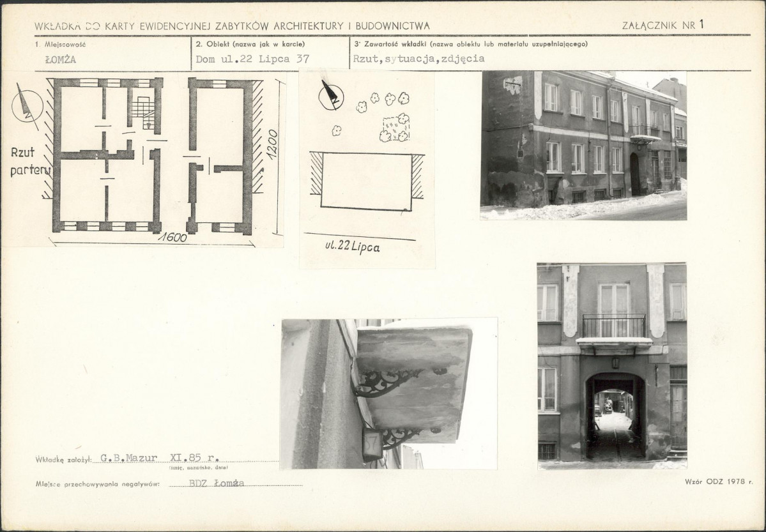Image resolution: width=766 pixels, height=532 pixels.
Task: Click the house number 37 lamp sign
Action: 372,444
